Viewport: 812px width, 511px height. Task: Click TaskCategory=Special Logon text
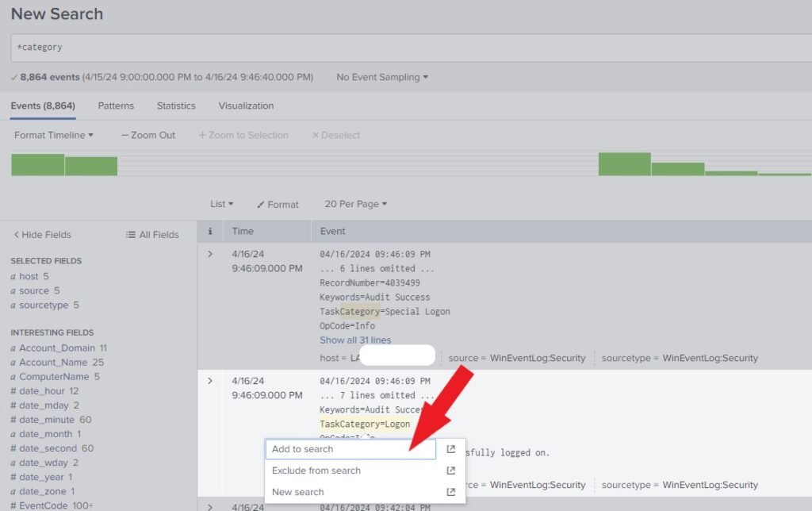coord(385,312)
